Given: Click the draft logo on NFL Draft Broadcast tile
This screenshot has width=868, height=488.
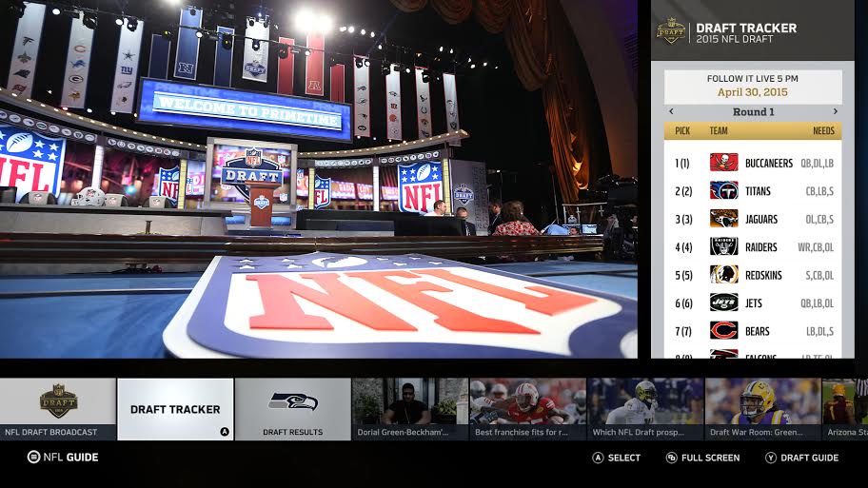Looking at the screenshot, I should [58, 400].
